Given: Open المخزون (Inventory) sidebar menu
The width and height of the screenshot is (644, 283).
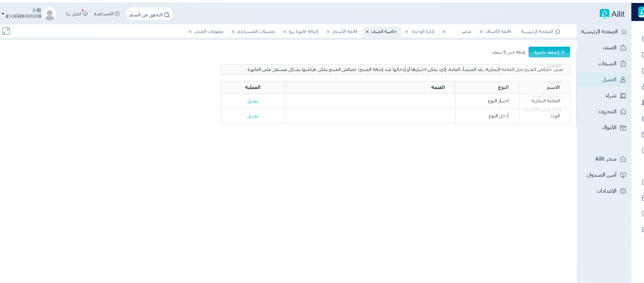Looking at the screenshot, I should 607,112.
